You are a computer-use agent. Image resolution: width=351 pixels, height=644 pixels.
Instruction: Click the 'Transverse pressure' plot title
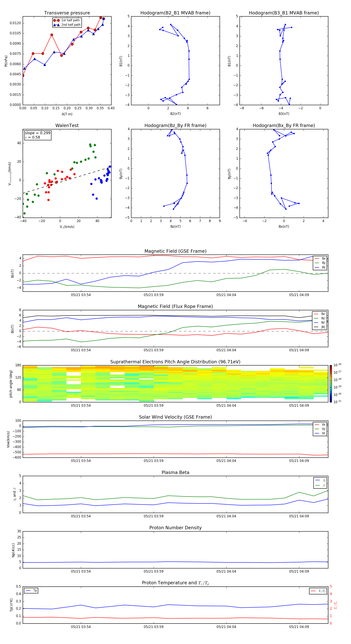[67, 13]
